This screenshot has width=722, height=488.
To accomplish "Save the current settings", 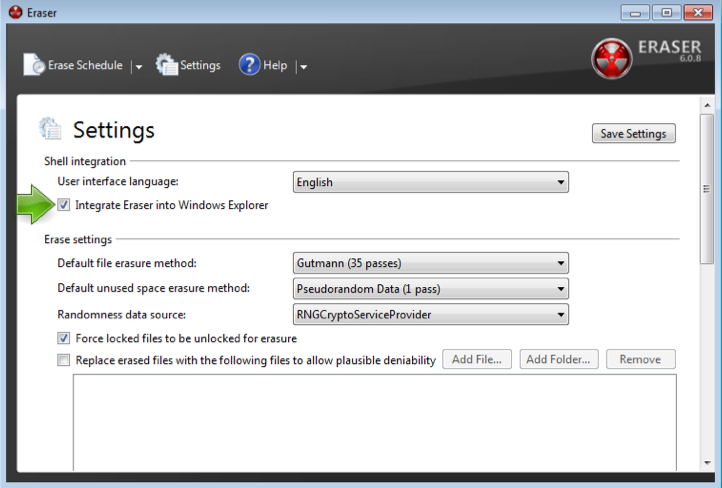I will (634, 134).
